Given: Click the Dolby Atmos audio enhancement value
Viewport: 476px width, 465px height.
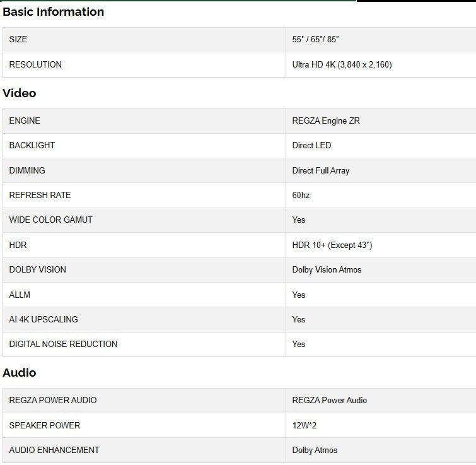Looking at the screenshot, I should tap(315, 450).
